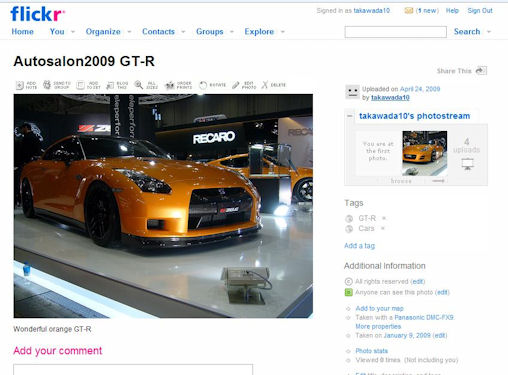The height and width of the screenshot is (375, 508).
Task: Open the Explore menu item
Action: (259, 32)
